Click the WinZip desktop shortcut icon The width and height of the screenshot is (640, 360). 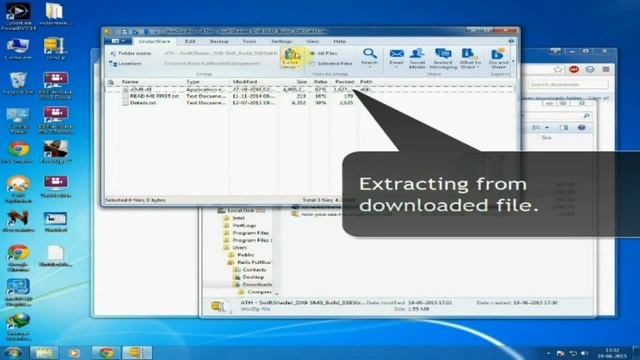pyautogui.click(x=55, y=49)
